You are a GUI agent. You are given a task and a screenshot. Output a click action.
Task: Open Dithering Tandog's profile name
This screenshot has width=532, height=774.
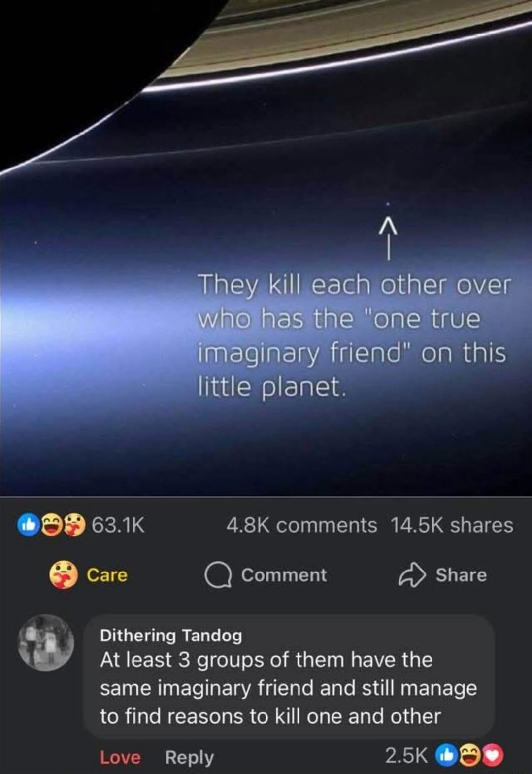pyautogui.click(x=171, y=636)
